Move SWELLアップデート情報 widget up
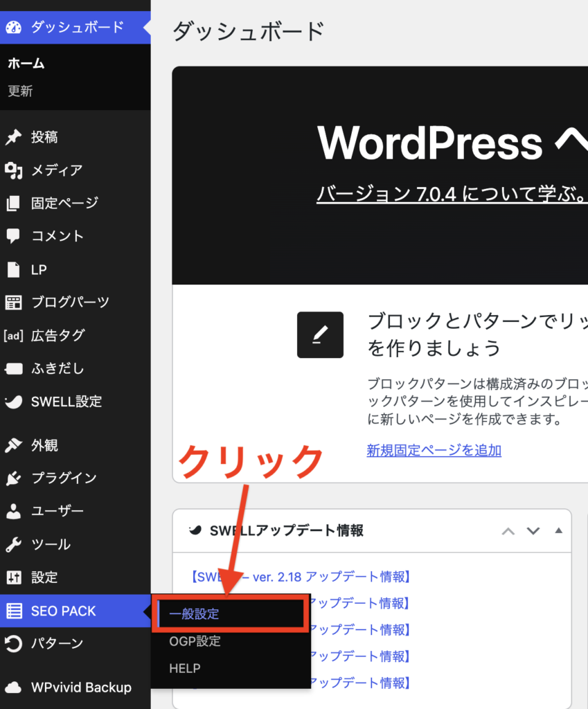The image size is (588, 709). tap(508, 531)
